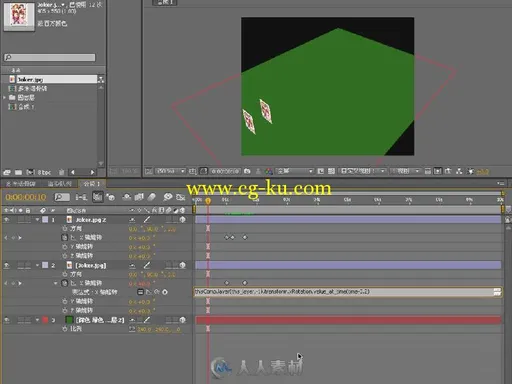512x384 pixels.
Task: Click the timeline current time 0:00:00:10
Action: click(x=26, y=197)
